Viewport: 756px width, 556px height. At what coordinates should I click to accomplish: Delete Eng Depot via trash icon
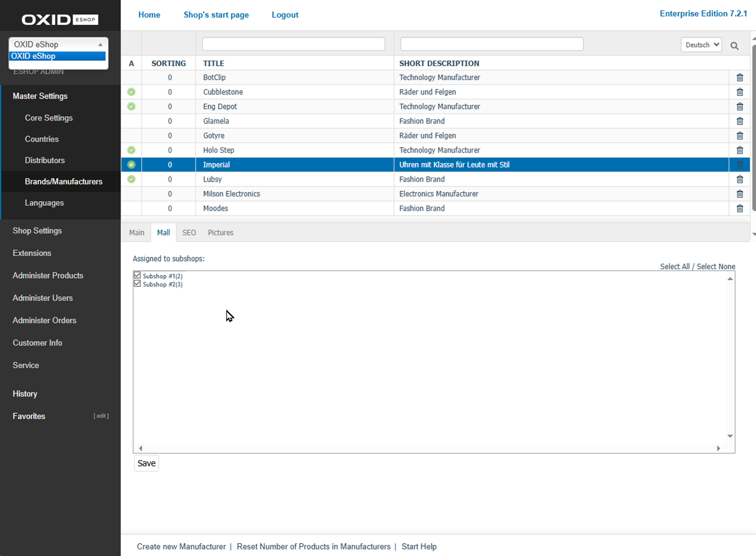(740, 107)
